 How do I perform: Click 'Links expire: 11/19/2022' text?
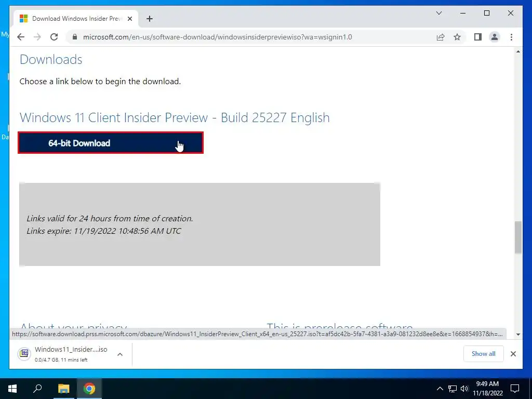104,231
